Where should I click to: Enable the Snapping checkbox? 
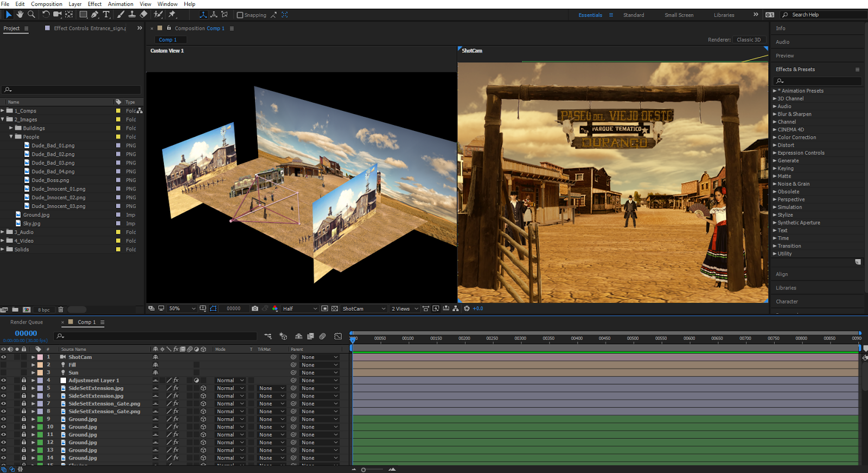click(240, 15)
